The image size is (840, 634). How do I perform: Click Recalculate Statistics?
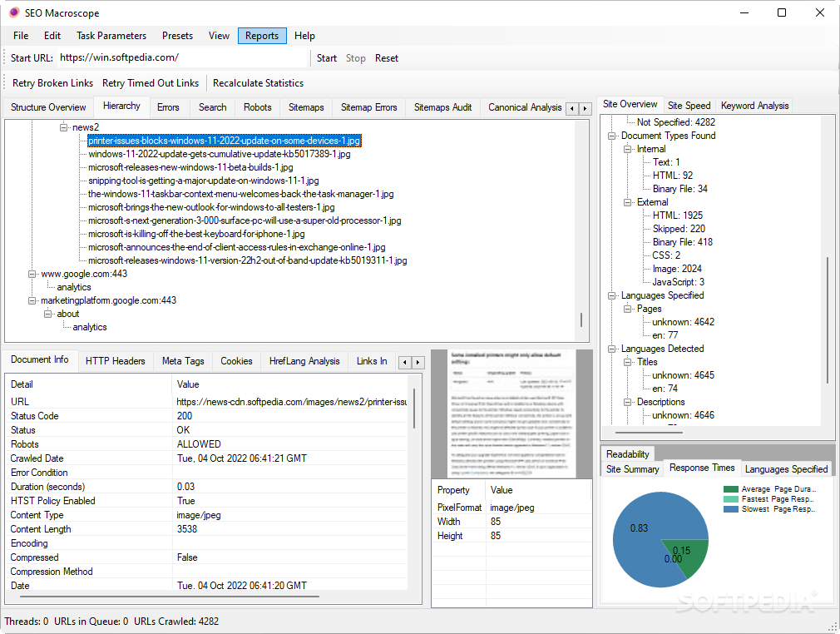click(258, 83)
